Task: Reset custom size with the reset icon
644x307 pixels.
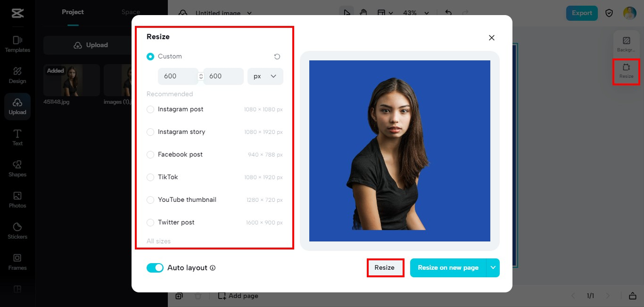Action: click(277, 56)
